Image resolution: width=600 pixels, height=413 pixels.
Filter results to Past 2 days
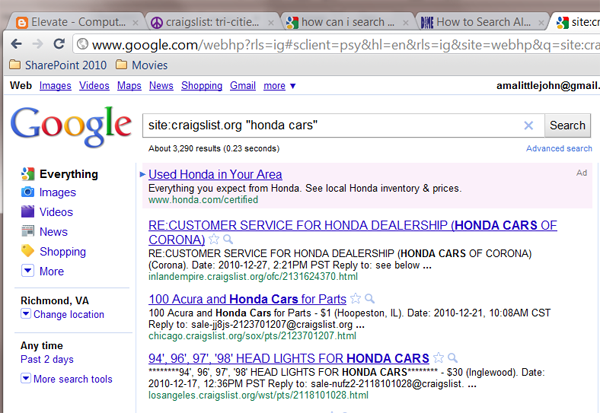(47, 359)
